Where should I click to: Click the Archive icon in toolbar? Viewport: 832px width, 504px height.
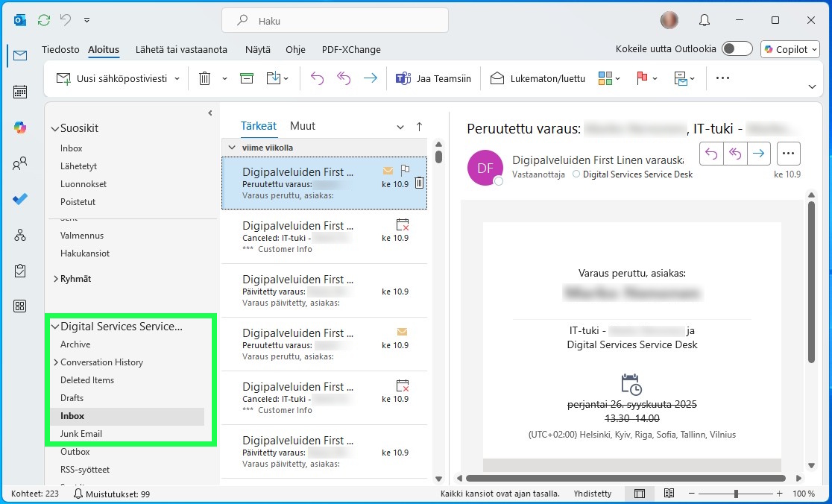pos(247,78)
